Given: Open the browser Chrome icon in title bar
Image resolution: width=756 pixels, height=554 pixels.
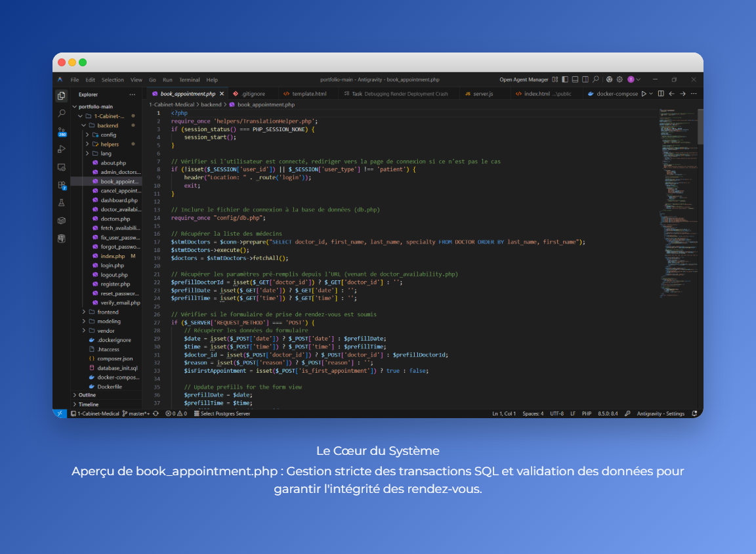Looking at the screenshot, I should [x=610, y=79].
